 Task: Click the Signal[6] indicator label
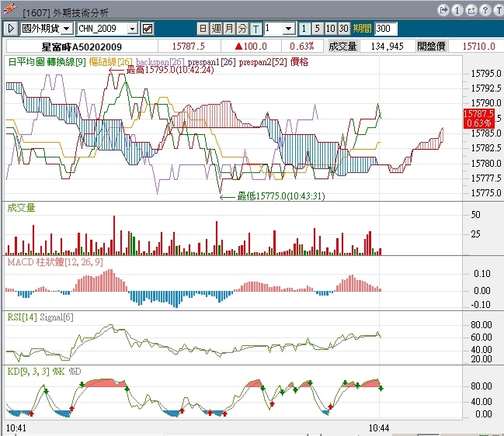[x=57, y=317]
